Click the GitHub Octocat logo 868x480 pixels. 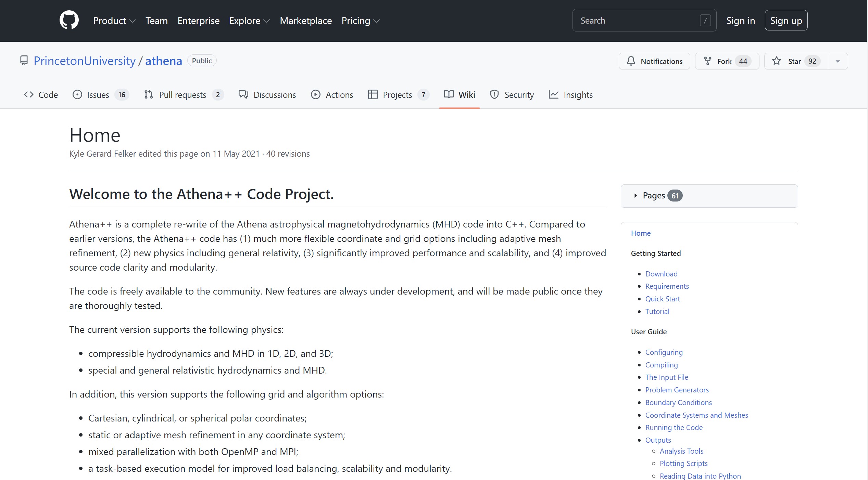pyautogui.click(x=69, y=20)
